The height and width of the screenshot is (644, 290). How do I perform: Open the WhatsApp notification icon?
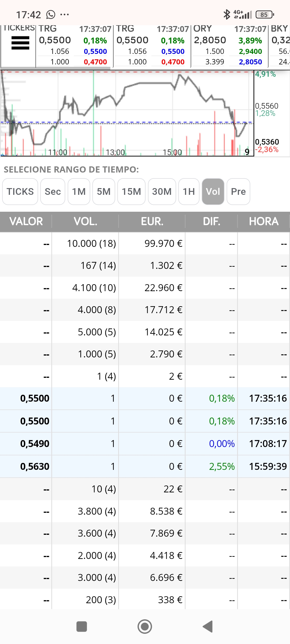[50, 14]
